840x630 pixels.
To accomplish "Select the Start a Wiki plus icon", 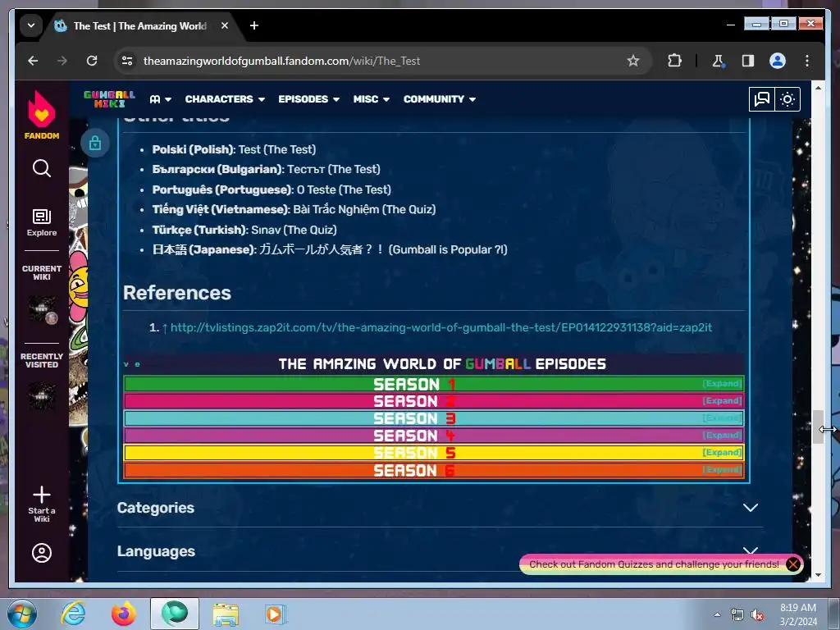I will 42,495.
